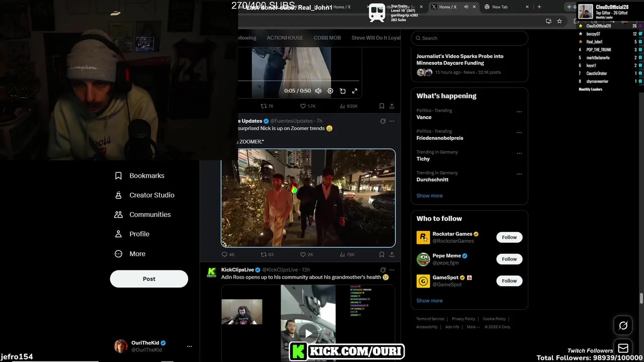
Task: Open the Privacy Policy link
Action: 463,319
